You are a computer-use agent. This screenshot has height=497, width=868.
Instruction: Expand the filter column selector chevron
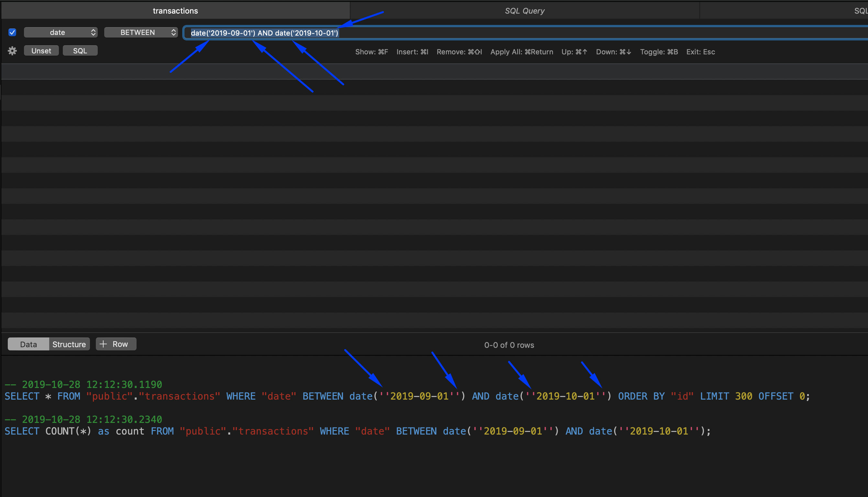click(93, 32)
